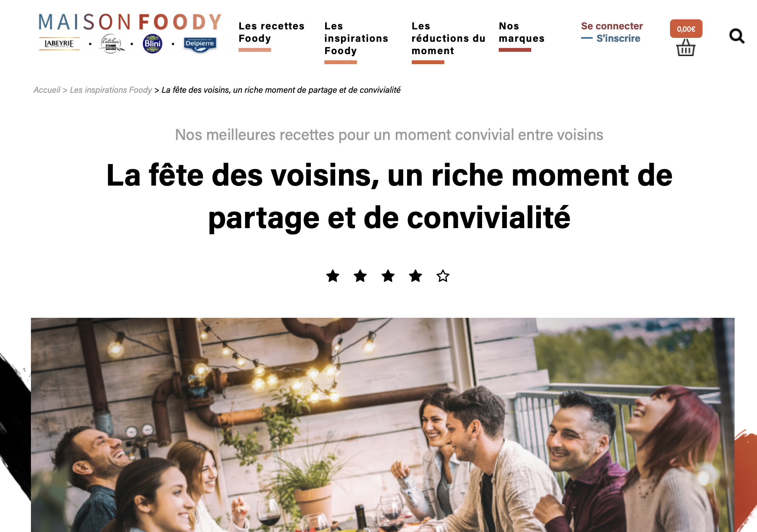Click the S'inscrire link
The width and height of the screenshot is (757, 532).
(618, 38)
